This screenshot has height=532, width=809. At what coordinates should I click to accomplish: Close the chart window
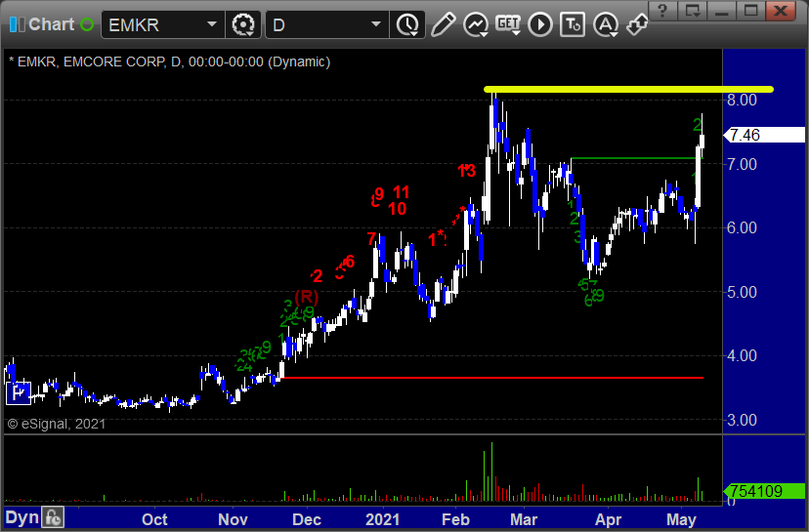coord(782,11)
